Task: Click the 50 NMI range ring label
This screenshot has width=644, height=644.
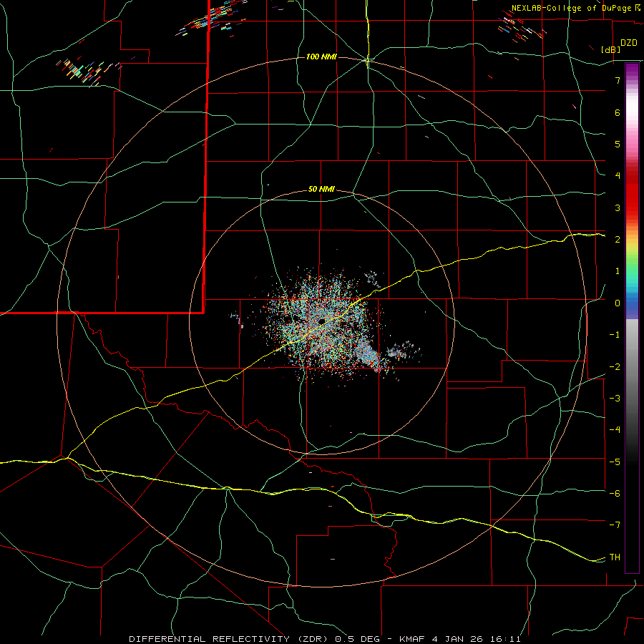Action: coord(321,190)
